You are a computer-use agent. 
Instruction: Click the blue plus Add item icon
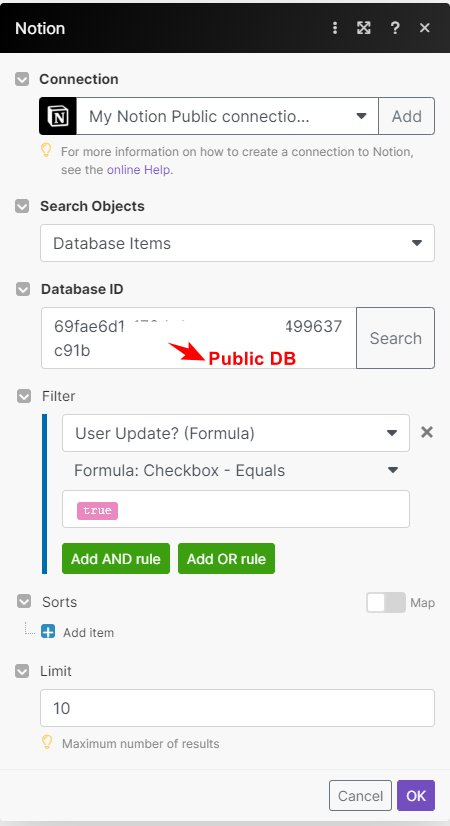48,632
